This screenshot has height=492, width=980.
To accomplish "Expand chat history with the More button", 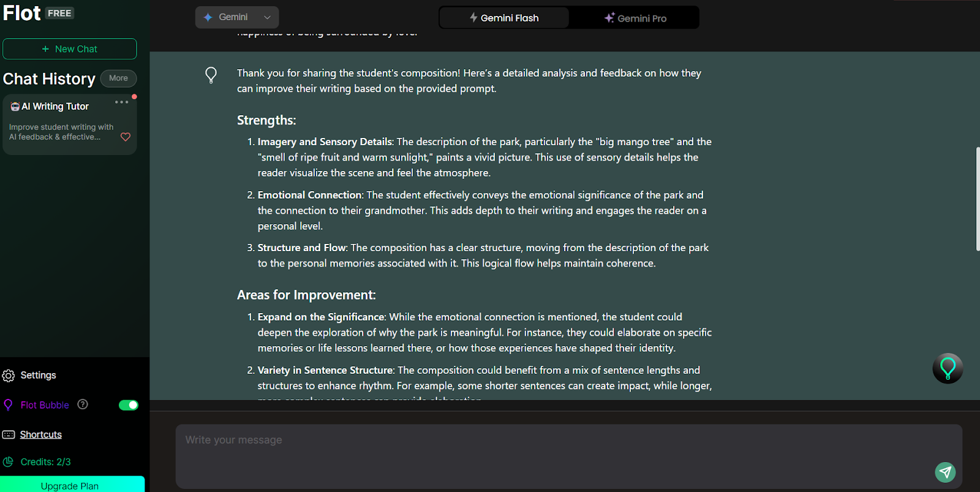I will pos(118,78).
